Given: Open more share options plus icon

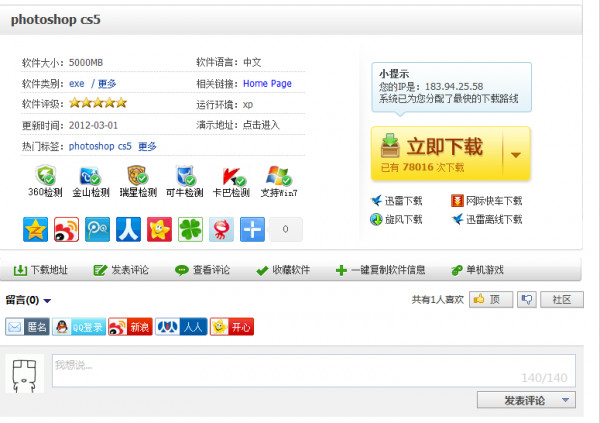Looking at the screenshot, I should coord(252,229).
